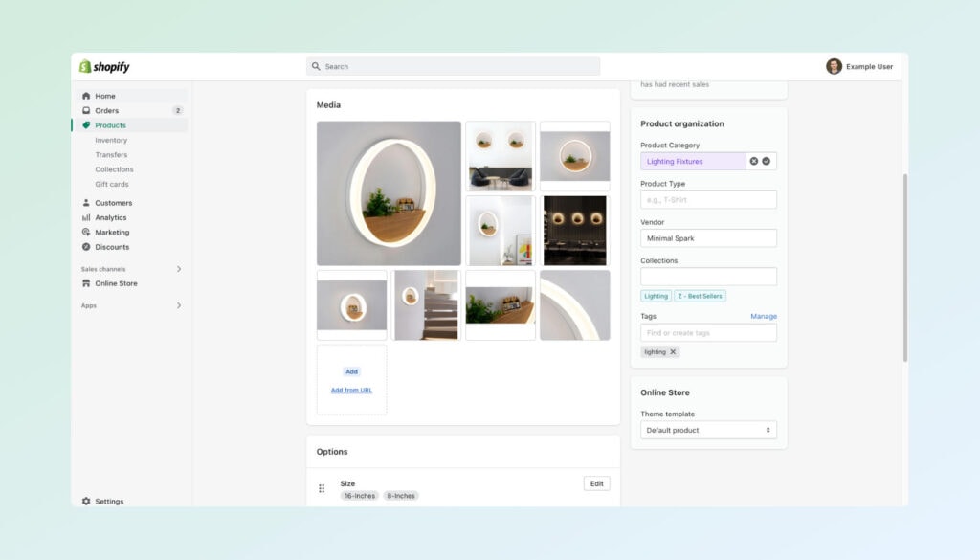Open the Home section in the sidebar

point(87,96)
